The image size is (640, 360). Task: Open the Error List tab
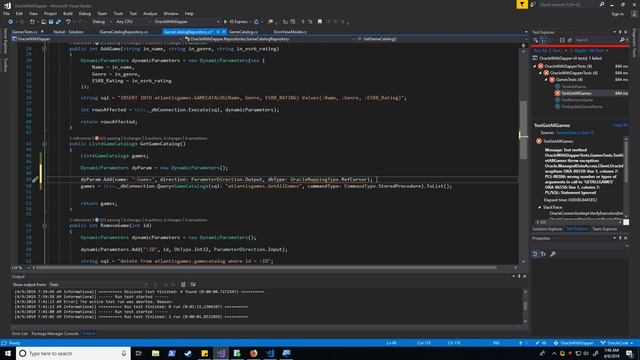click(x=20, y=333)
